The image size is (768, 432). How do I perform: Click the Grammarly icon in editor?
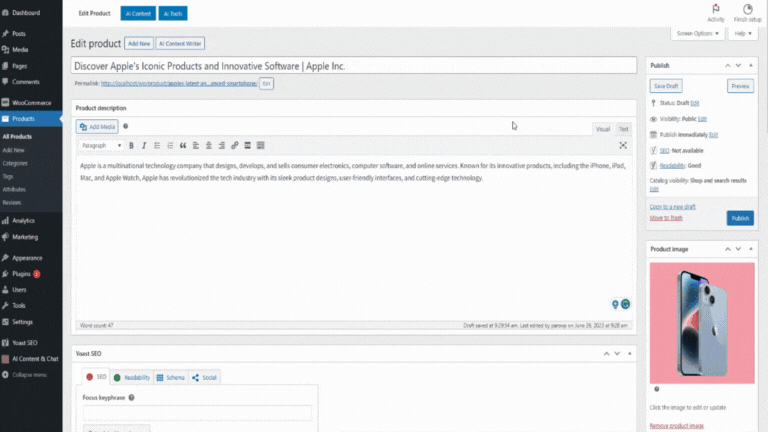[625, 304]
